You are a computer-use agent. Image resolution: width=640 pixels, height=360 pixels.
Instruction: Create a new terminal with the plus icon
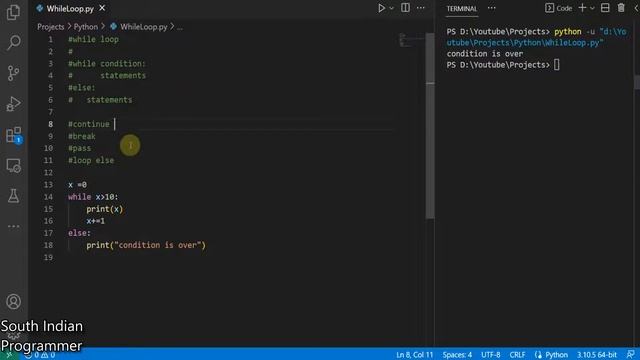pyautogui.click(x=582, y=8)
